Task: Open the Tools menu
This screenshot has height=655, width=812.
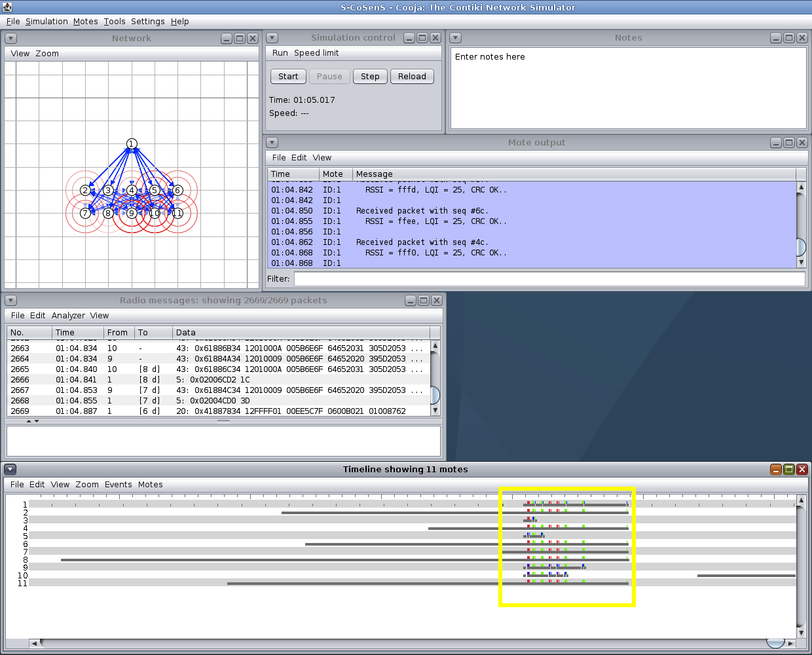Action: click(115, 22)
